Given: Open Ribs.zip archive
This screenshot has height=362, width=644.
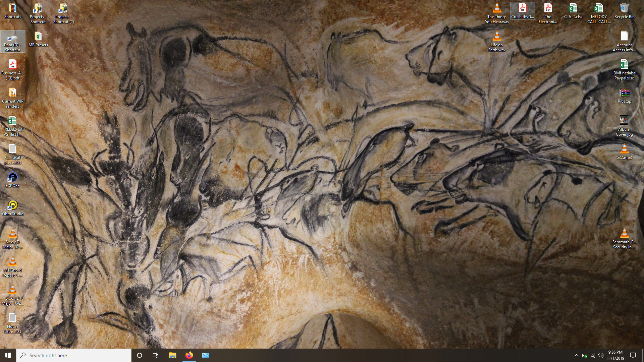Looking at the screenshot, I should point(624,96).
